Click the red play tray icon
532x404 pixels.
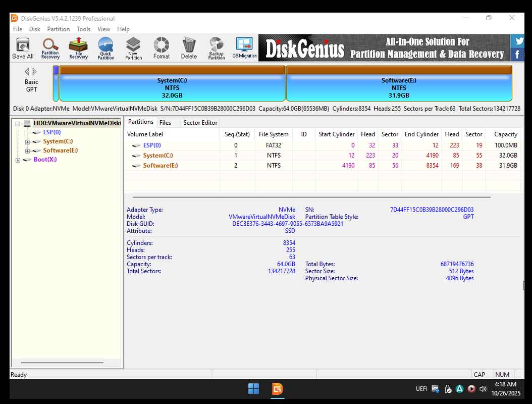pos(471,389)
